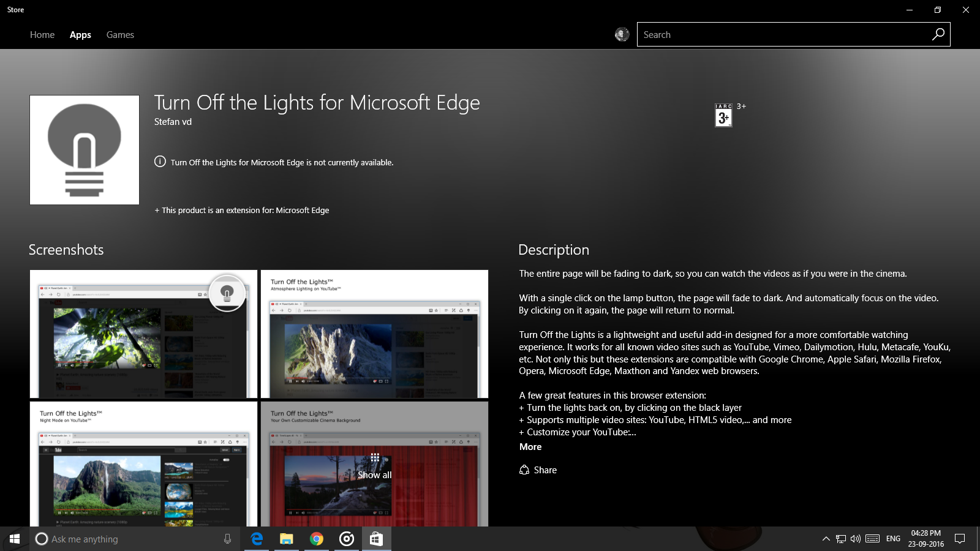This screenshot has height=551, width=980.
Task: Open the circular target app in taskbar
Action: tap(347, 539)
